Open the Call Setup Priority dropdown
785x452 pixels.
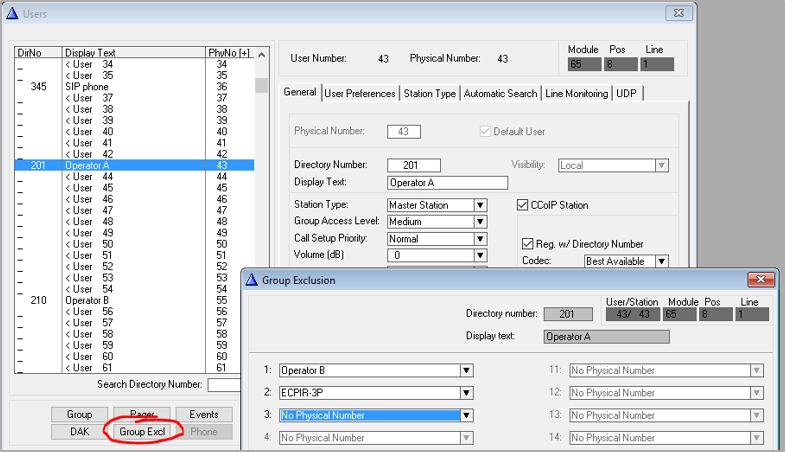coord(481,239)
